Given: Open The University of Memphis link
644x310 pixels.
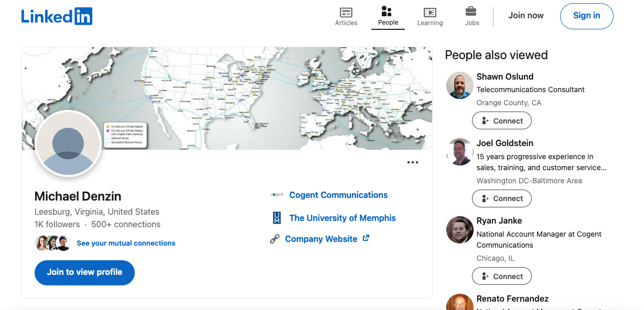Looking at the screenshot, I should click(x=342, y=218).
